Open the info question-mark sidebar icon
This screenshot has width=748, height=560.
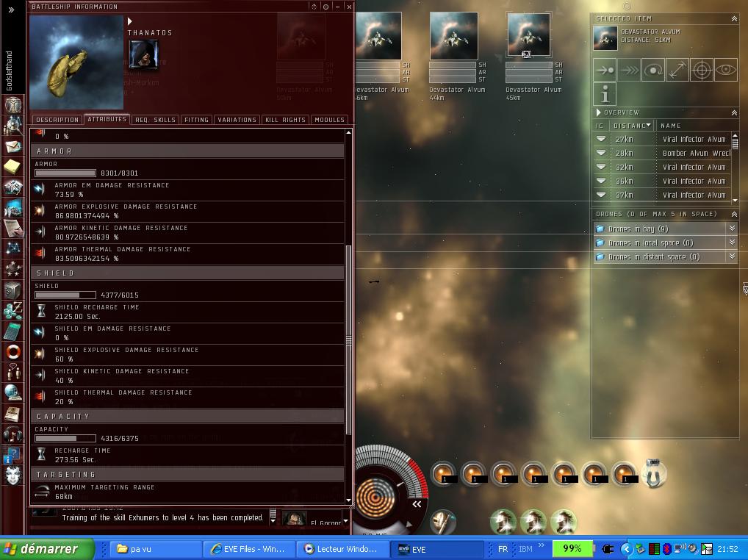[12, 455]
